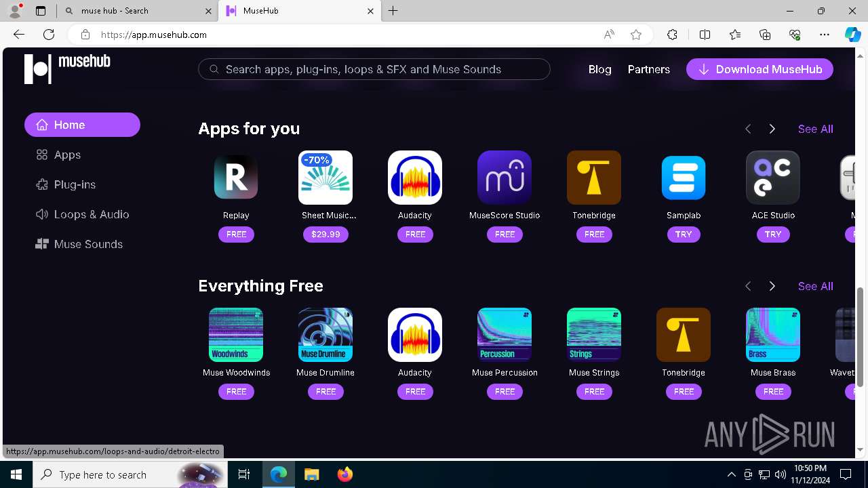The height and width of the screenshot is (488, 868).
Task: Previous page arrow for Everything Free
Action: (748, 286)
